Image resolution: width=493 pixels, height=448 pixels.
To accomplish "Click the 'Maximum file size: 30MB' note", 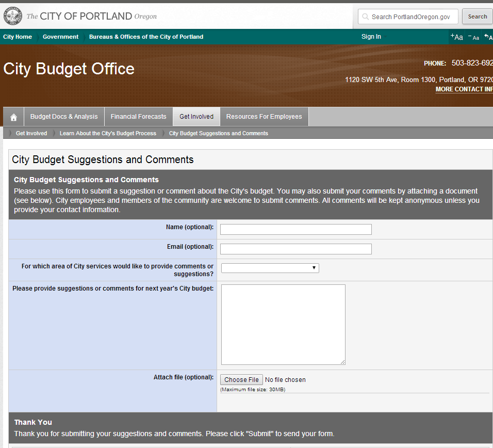I will [253, 390].
